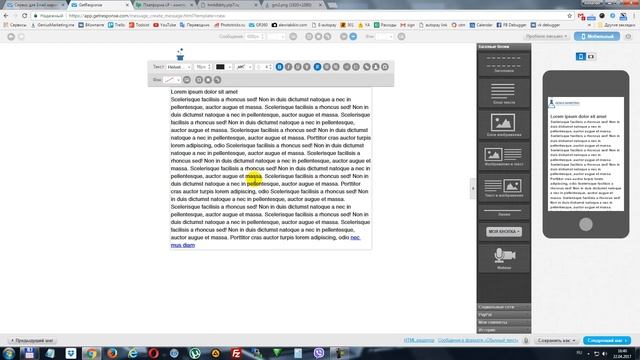Insert a numbered list
The width and height of the screenshot is (640, 360).
[x=356, y=67]
